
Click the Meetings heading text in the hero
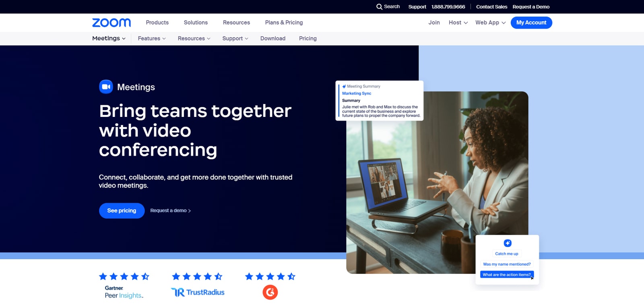[x=136, y=87]
